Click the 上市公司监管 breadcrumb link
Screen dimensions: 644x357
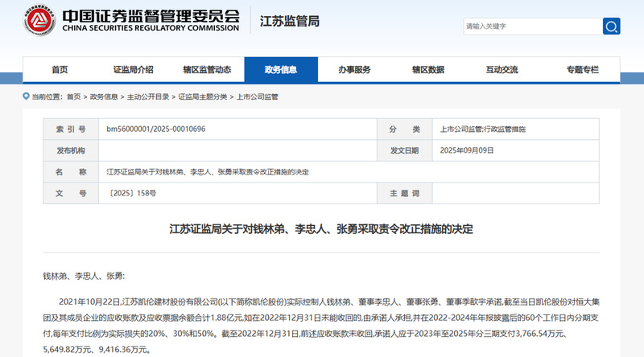coord(257,96)
